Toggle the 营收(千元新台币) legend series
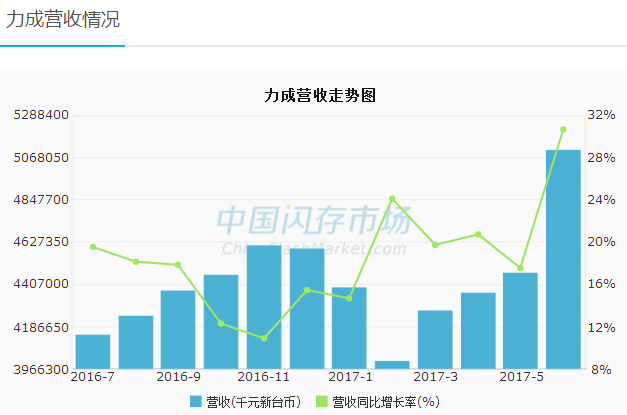Screen dimensions: 627x415 pyautogui.click(x=245, y=402)
